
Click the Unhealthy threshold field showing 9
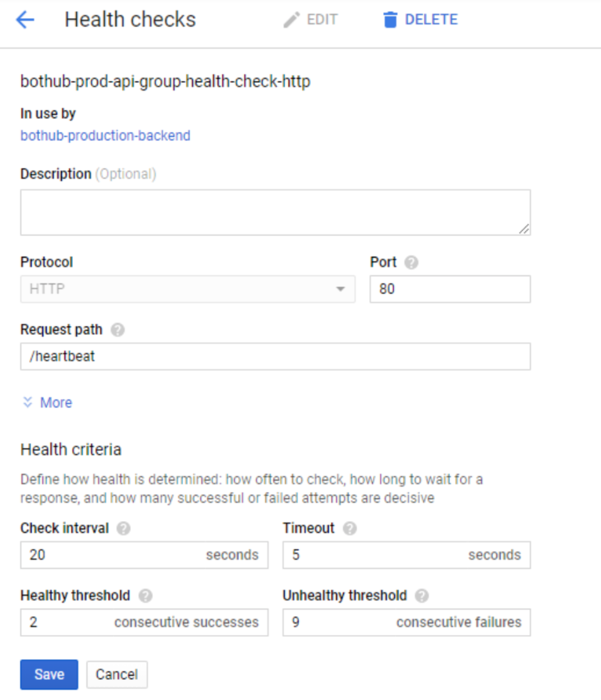coord(406,622)
